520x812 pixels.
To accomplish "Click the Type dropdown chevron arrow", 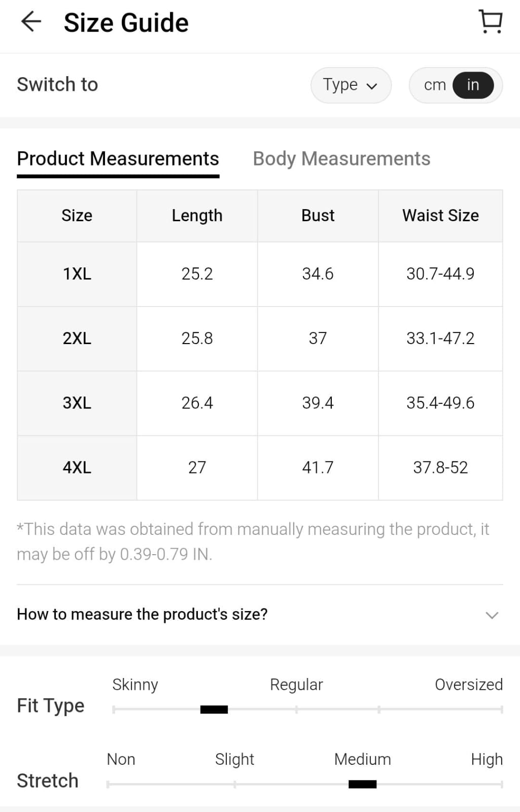I will (372, 86).
